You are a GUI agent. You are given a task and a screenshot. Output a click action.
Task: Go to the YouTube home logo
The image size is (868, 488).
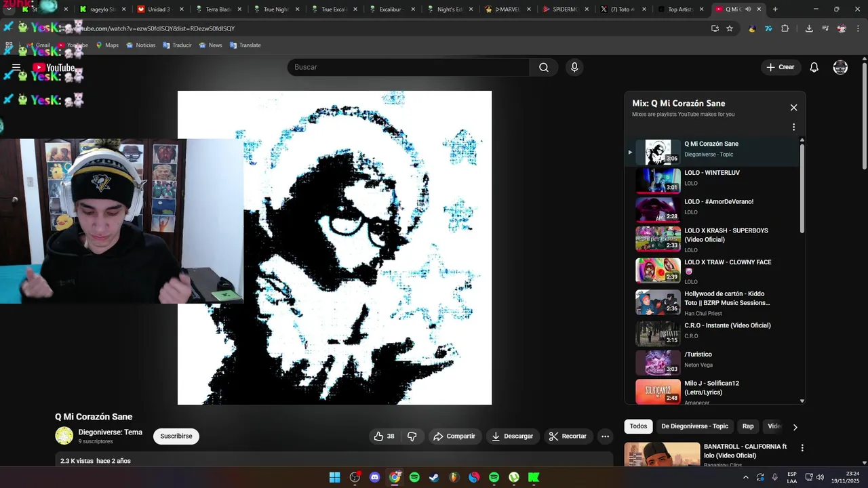54,67
